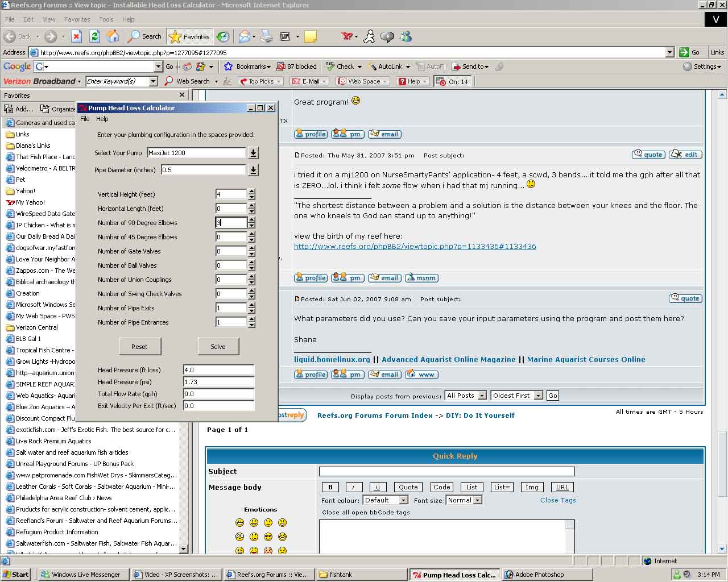Screen dimensions: 728x582
Task: Close the Favorites sidebar panel
Action: (182, 95)
